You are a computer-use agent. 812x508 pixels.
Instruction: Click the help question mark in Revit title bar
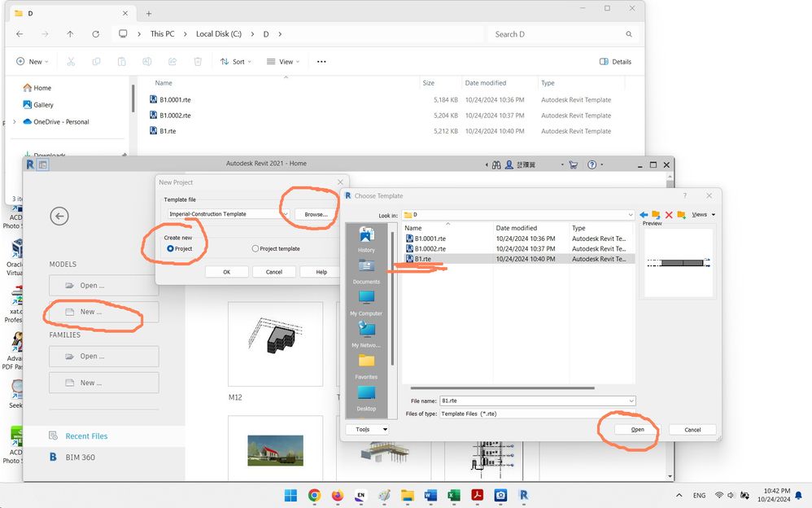[592, 164]
